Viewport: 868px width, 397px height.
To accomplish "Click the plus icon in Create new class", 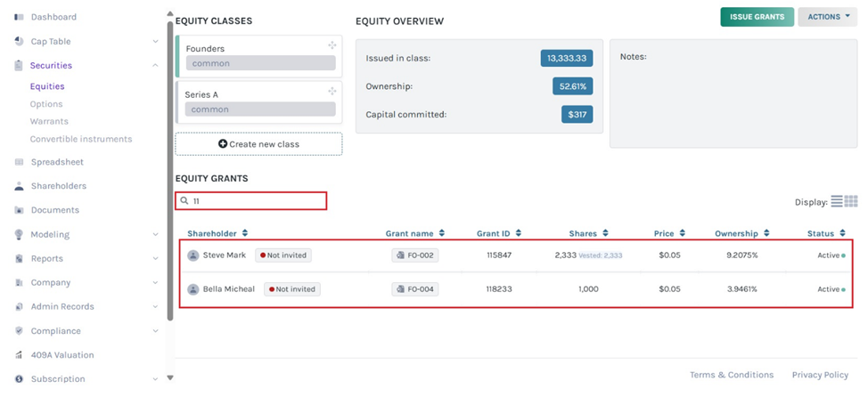I will coord(223,144).
